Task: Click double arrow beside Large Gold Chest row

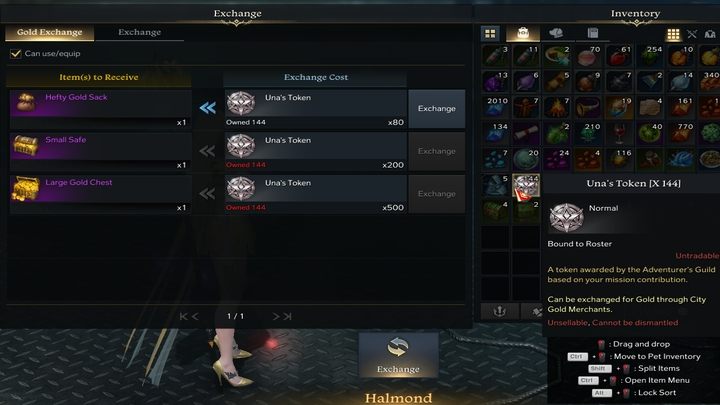Action: coord(207,193)
